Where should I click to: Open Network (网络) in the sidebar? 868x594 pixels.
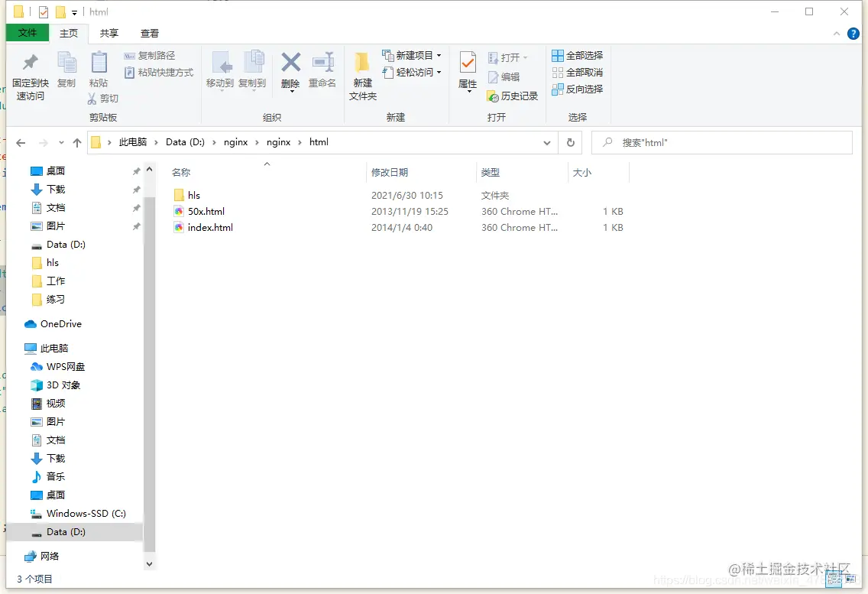(49, 557)
